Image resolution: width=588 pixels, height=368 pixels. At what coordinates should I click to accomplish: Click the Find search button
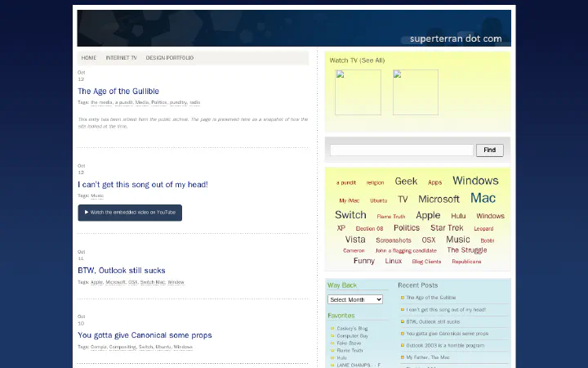point(490,150)
